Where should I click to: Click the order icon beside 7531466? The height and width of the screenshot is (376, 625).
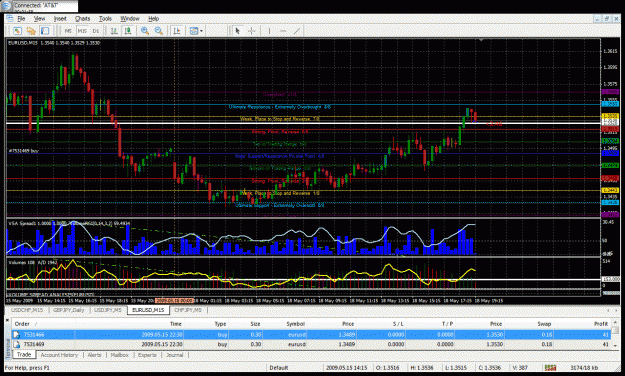click(x=17, y=335)
